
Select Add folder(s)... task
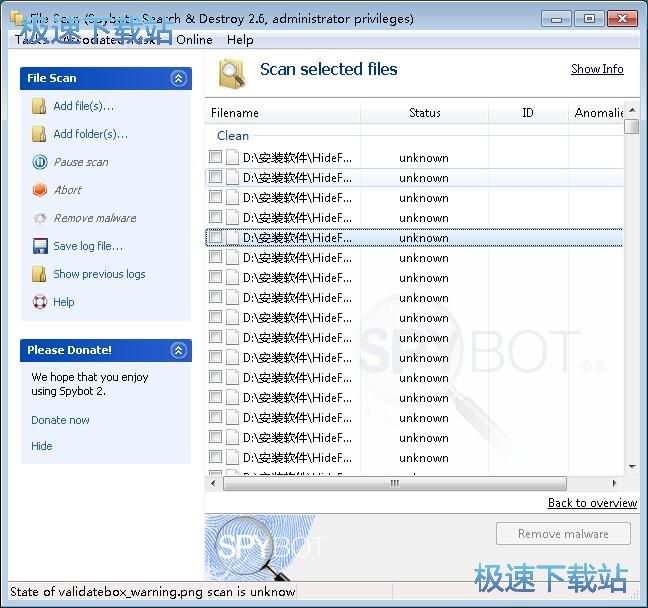pyautogui.click(x=91, y=134)
